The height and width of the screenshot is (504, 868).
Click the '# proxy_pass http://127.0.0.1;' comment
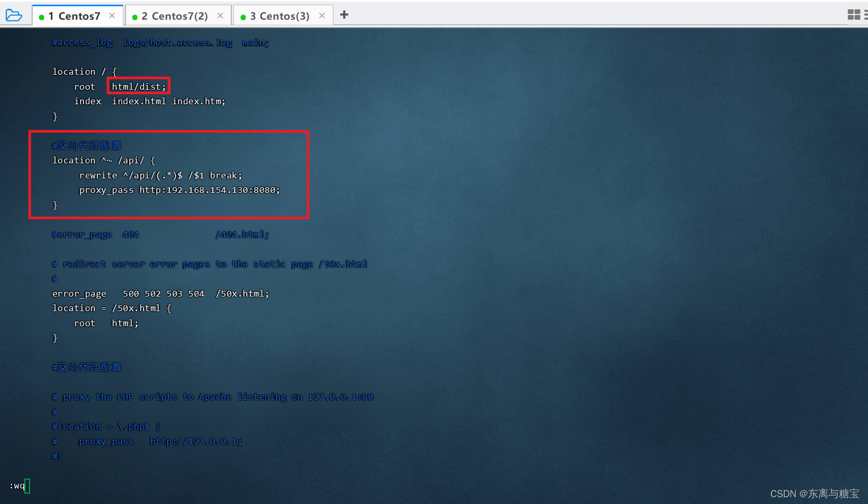pyautogui.click(x=147, y=441)
